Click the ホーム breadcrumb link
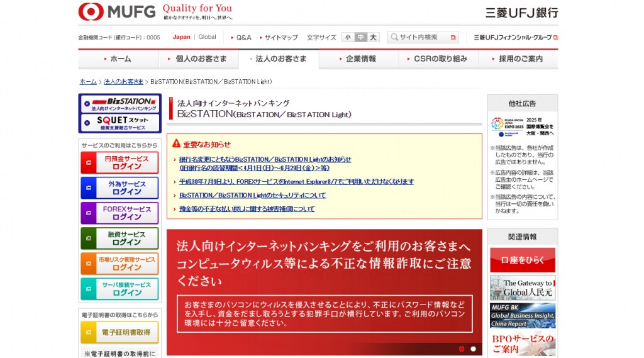 click(88, 81)
